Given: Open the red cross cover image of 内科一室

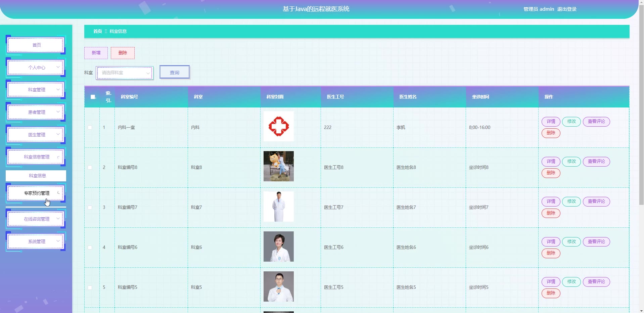Looking at the screenshot, I should click(279, 126).
